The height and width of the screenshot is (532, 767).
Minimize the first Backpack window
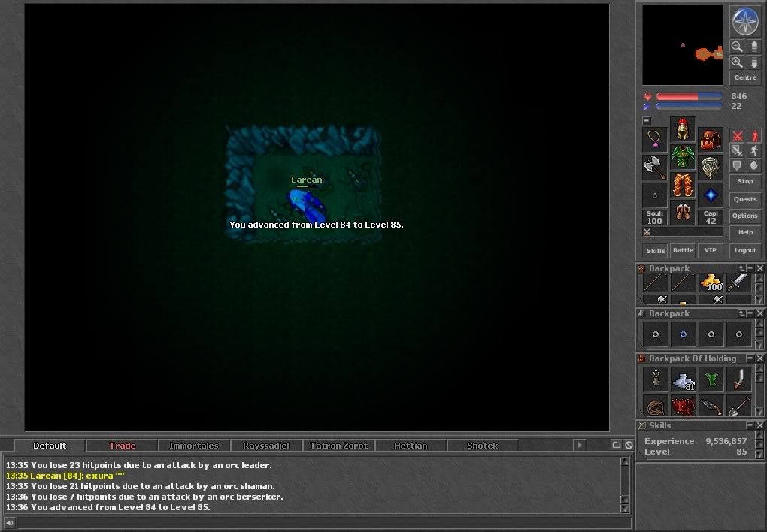(750, 268)
